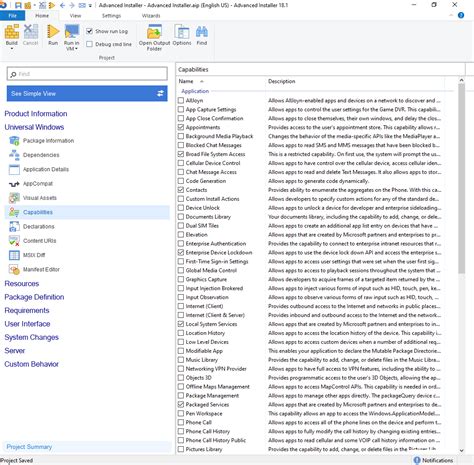
Task: Click the Find search field
Action: (x=87, y=74)
